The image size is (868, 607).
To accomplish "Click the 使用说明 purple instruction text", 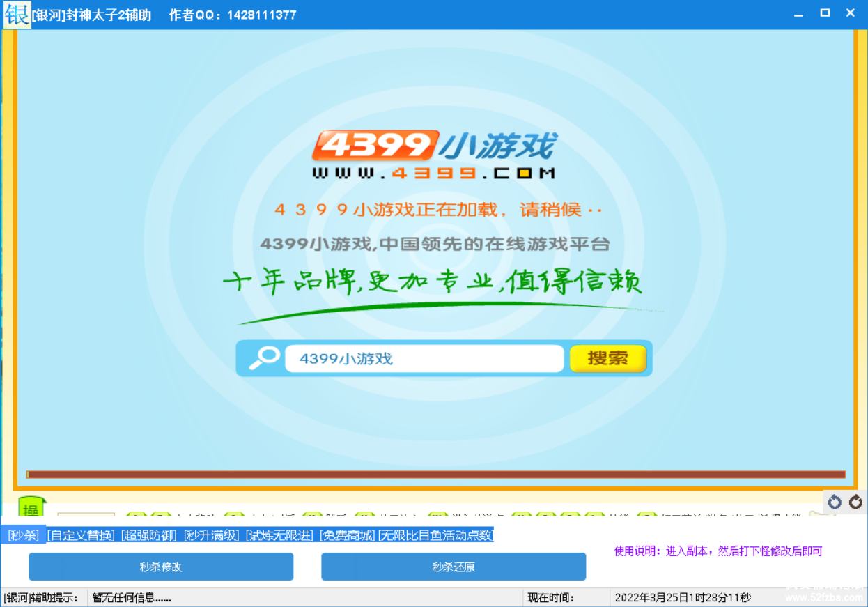I will tap(718, 551).
